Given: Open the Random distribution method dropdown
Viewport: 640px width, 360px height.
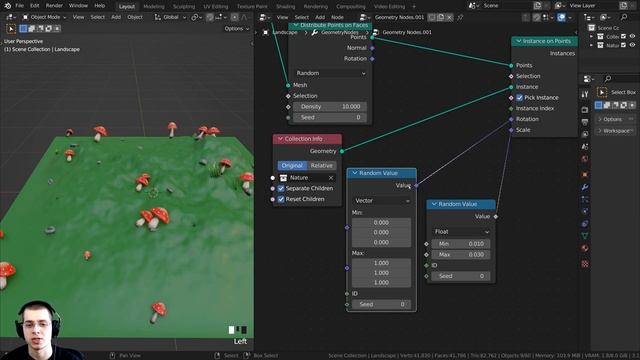Looking at the screenshot, I should click(330, 73).
